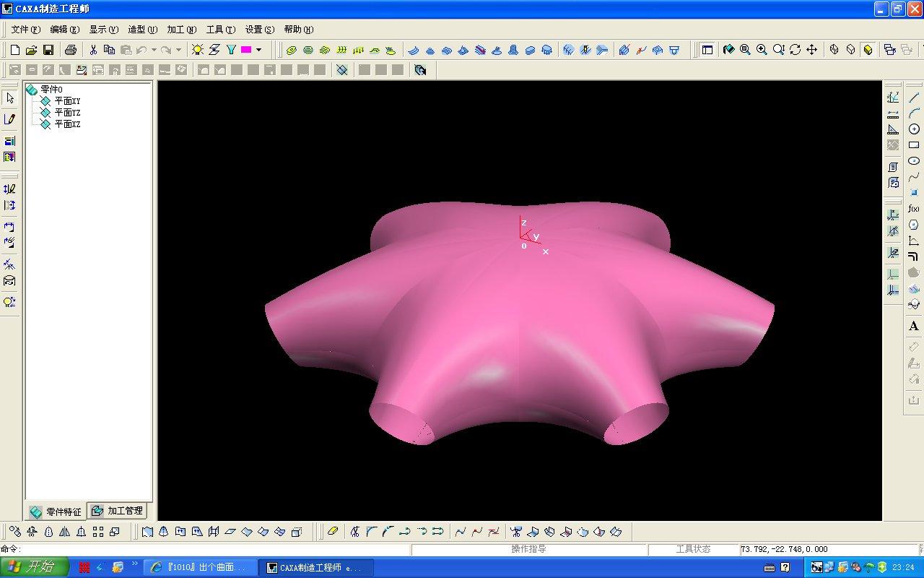
Task: Click the 命令 command input line
Action: (206, 550)
